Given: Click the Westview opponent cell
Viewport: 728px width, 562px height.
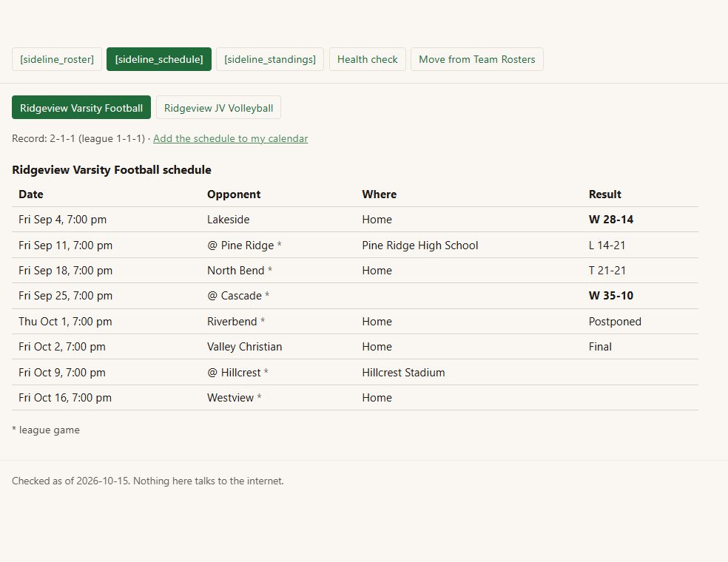Looking at the screenshot, I should [234, 398].
